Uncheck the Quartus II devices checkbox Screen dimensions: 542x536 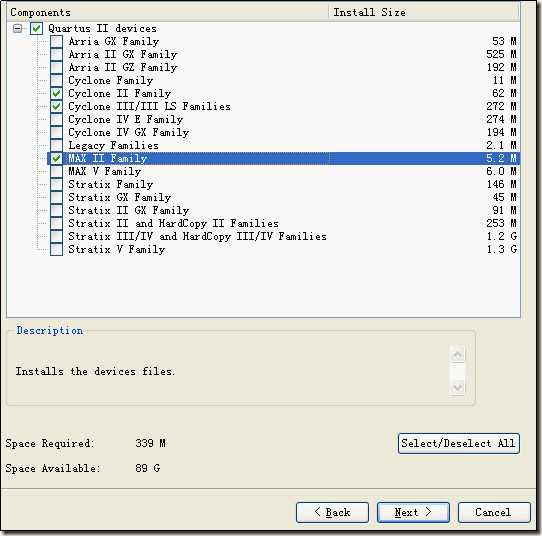coord(36,28)
